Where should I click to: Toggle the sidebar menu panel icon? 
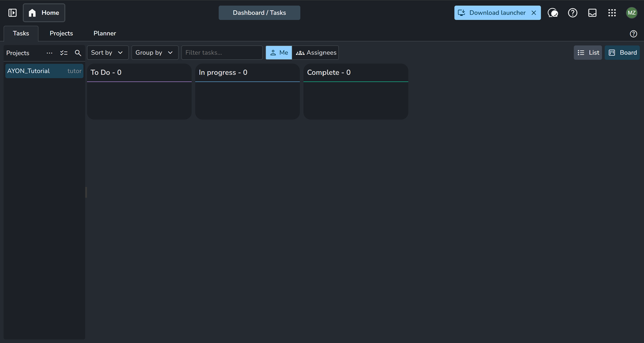(13, 13)
